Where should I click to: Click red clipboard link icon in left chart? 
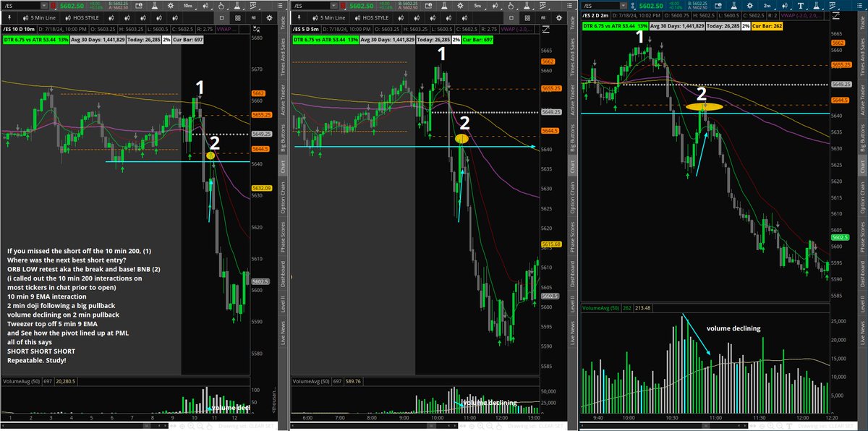click(x=54, y=6)
